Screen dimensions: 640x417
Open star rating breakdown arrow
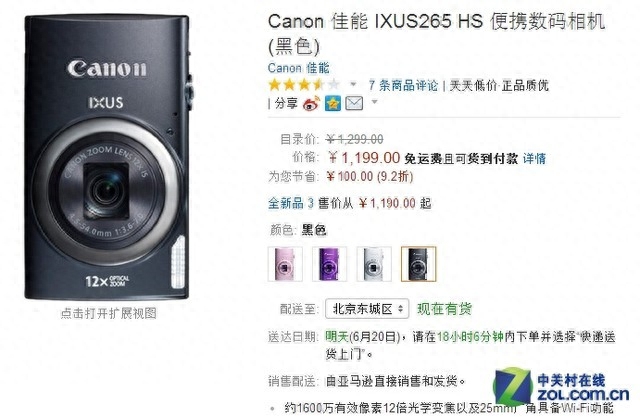353,84
